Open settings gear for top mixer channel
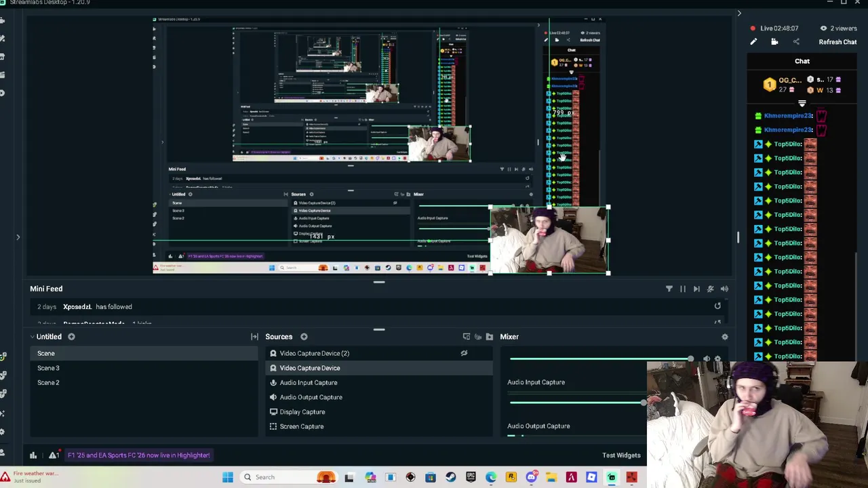The height and width of the screenshot is (488, 868). (x=717, y=359)
